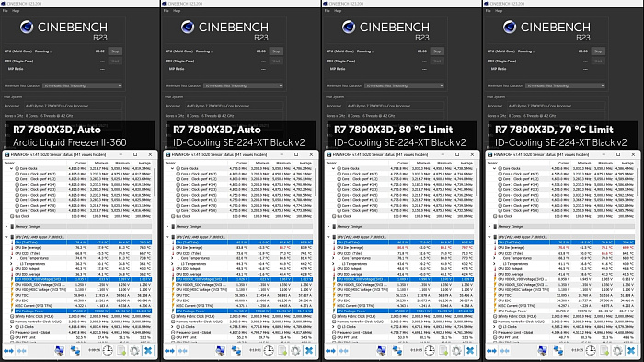This screenshot has width=644, height=362.
Task: Open Minimum Test Duration dropdown in Arctic Liquid Freezer panel
Action: tap(83, 85)
